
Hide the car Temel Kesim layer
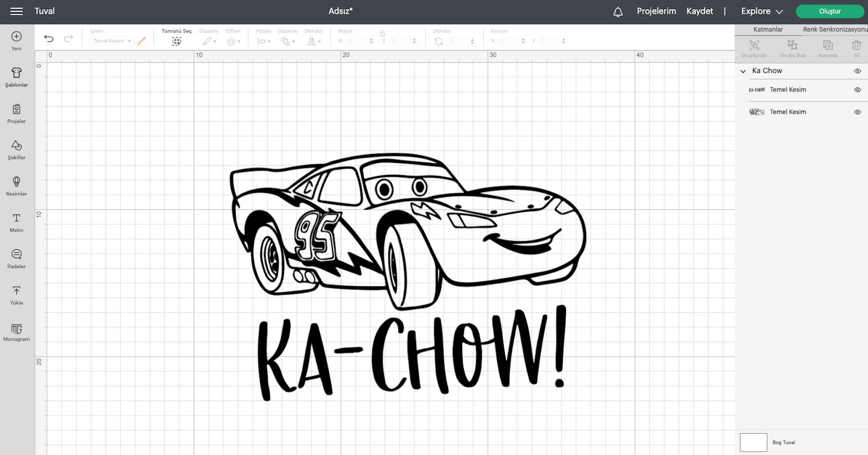pyautogui.click(x=858, y=112)
